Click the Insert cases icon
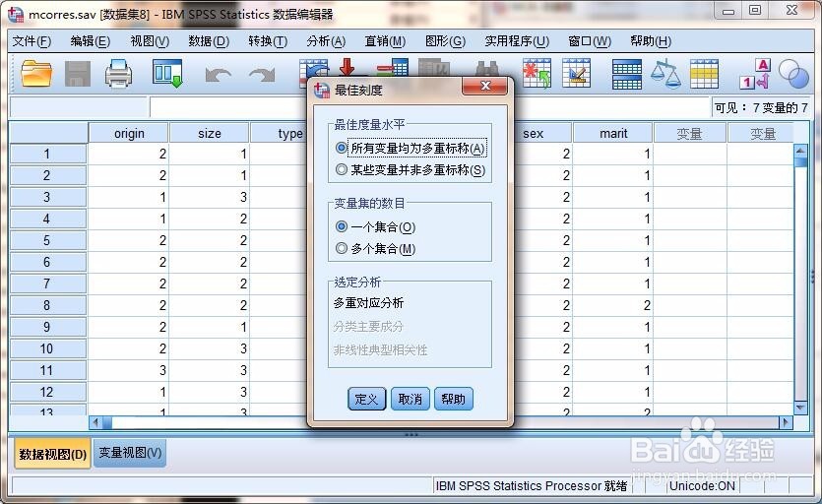 [x=537, y=73]
